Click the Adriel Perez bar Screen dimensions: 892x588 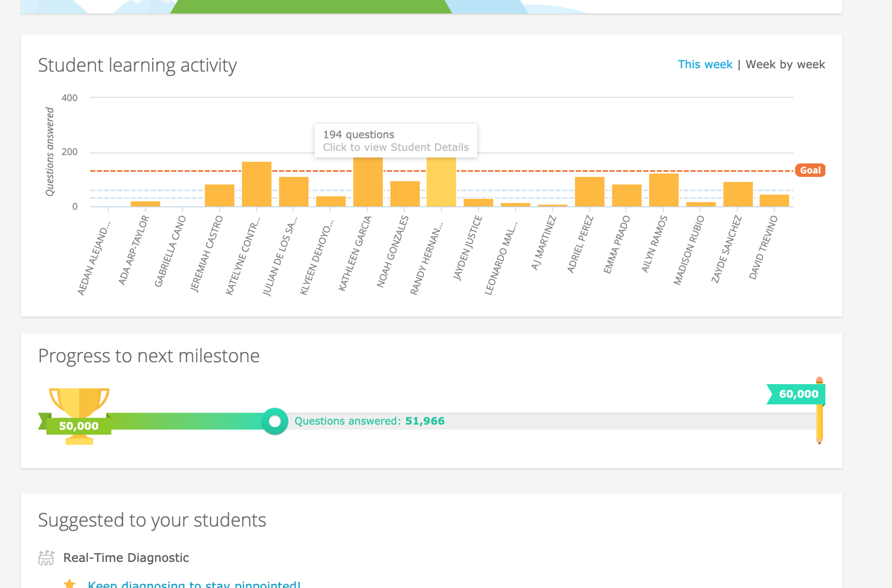point(589,192)
